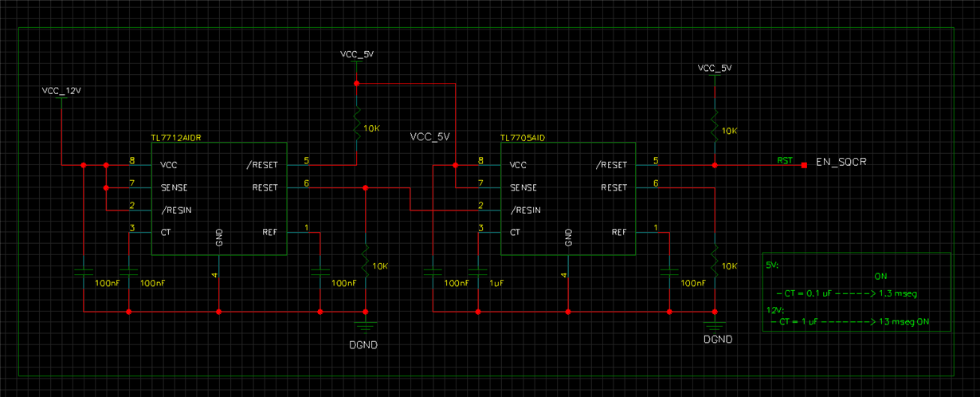Click the /RESET pin name on TL7712AIDR
The height and width of the screenshot is (397, 980).
pos(262,166)
